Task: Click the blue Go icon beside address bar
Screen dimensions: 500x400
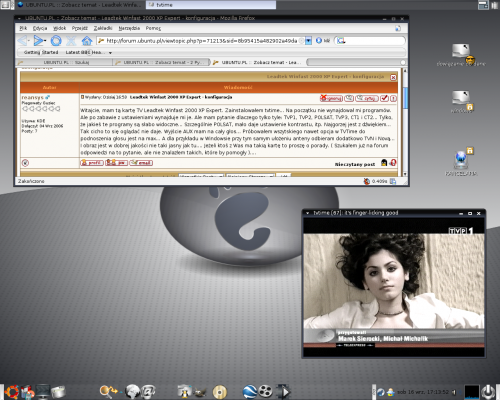Action: [x=319, y=40]
